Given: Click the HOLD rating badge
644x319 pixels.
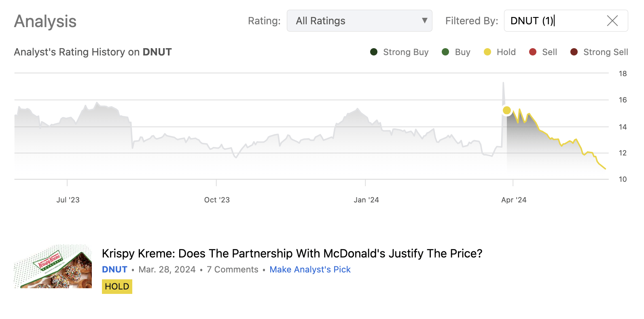Looking at the screenshot, I should (117, 286).
